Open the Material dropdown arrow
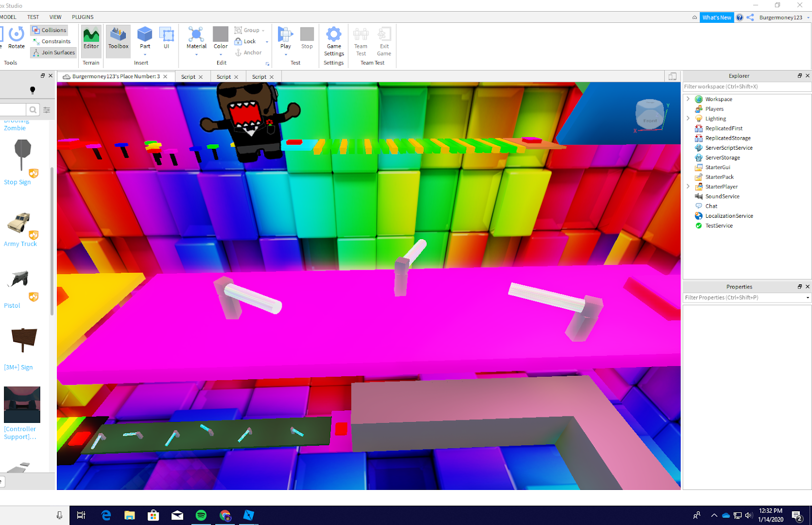The height and width of the screenshot is (525, 812). click(x=196, y=54)
